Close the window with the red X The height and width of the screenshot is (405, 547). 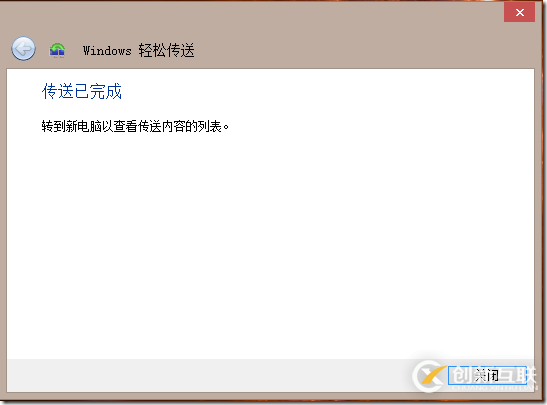click(519, 13)
